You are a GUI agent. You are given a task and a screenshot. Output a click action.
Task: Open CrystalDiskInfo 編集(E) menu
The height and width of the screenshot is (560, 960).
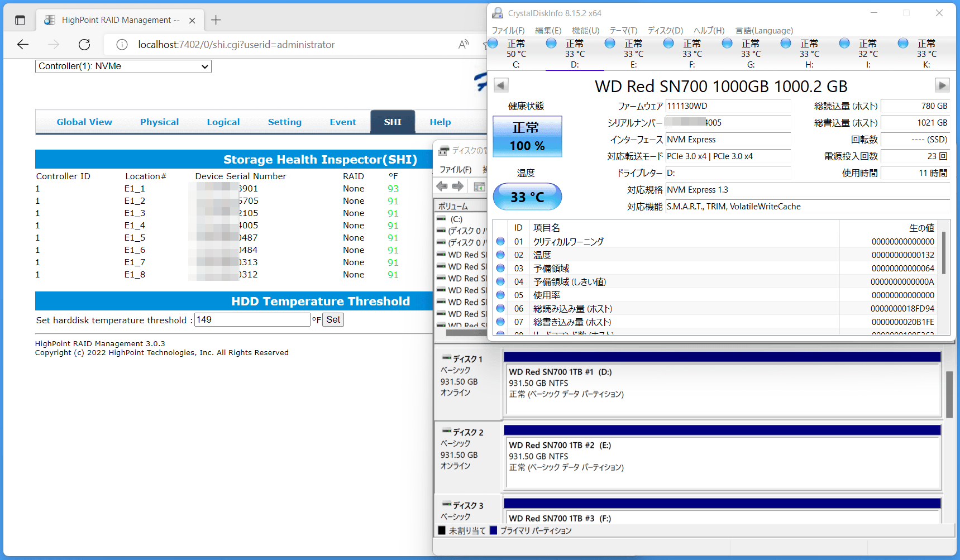tap(548, 31)
